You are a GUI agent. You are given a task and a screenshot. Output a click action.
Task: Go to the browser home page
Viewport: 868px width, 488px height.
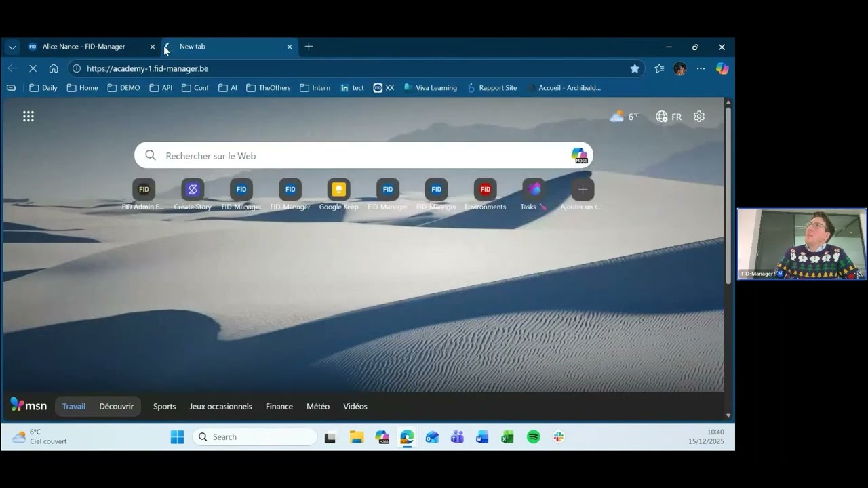click(x=54, y=68)
